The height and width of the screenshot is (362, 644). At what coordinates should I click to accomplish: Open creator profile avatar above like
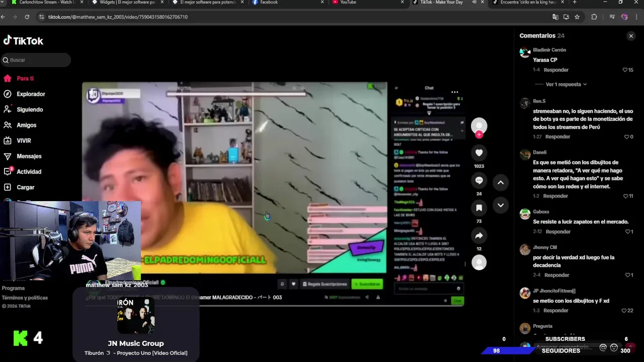(x=479, y=126)
